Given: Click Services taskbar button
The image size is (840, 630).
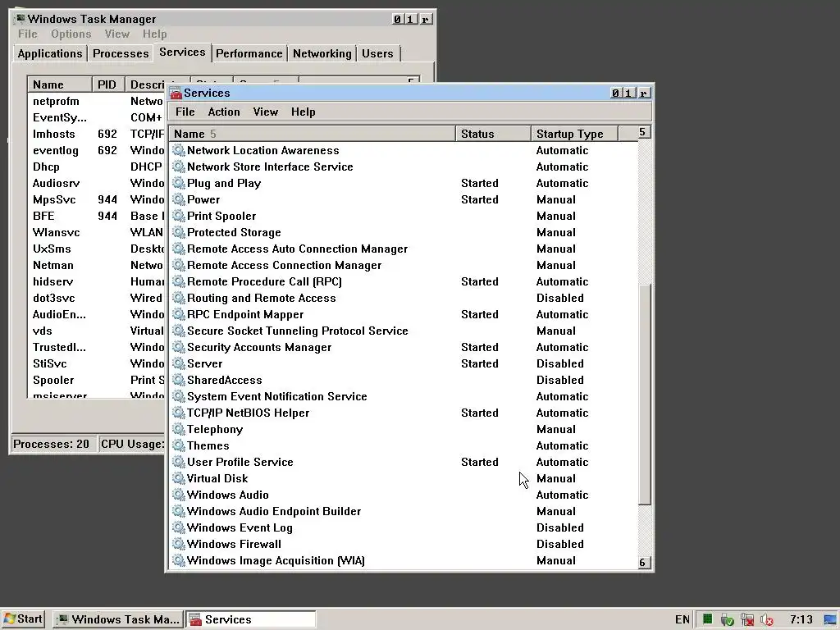Looking at the screenshot, I should (251, 619).
